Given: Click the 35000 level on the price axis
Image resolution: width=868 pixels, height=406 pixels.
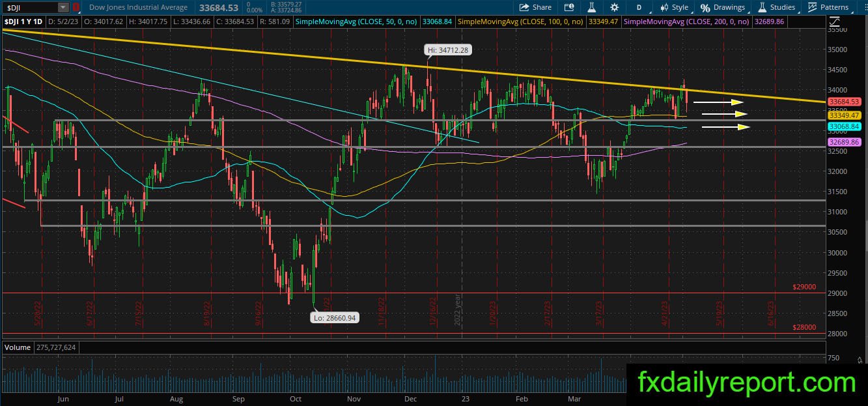Looking at the screenshot, I should pyautogui.click(x=837, y=50).
